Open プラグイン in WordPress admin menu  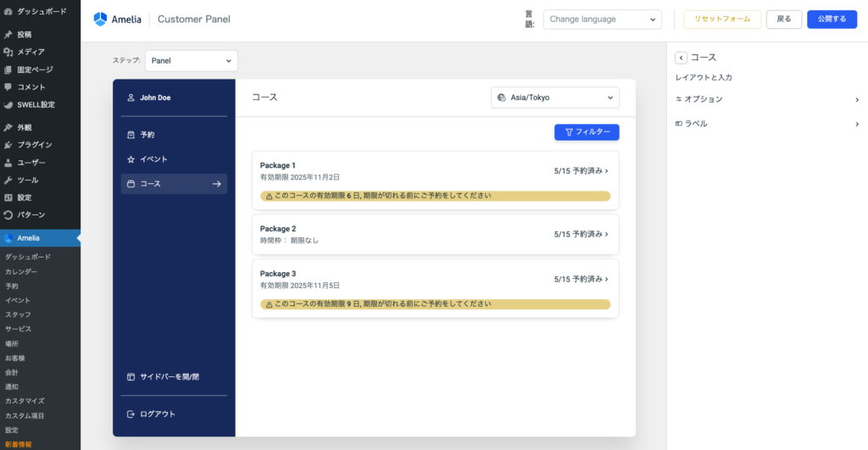pos(35,145)
